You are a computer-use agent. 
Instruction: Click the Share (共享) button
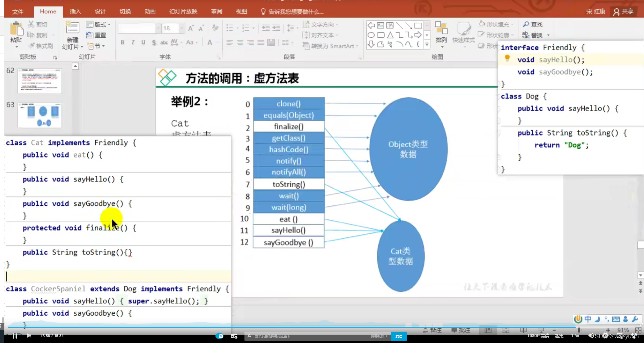point(623,11)
